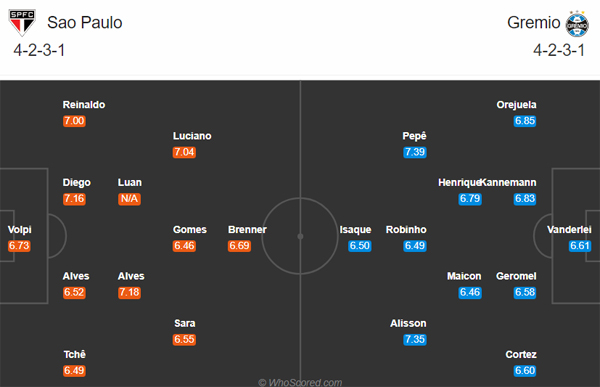Select Geromel in Gremio's defense
The image size is (600, 387).
(x=516, y=276)
